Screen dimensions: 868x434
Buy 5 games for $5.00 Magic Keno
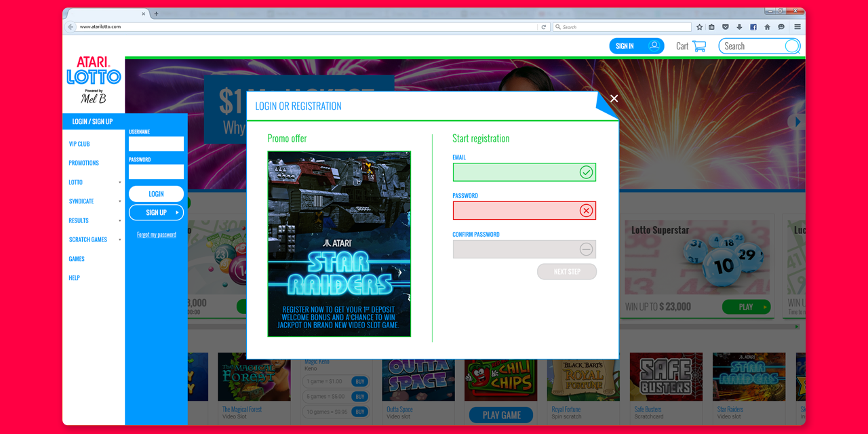[360, 396]
